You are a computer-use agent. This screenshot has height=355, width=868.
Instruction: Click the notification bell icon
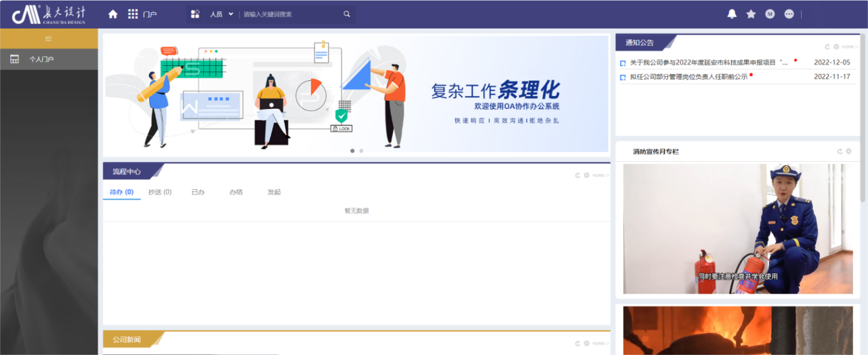click(732, 14)
